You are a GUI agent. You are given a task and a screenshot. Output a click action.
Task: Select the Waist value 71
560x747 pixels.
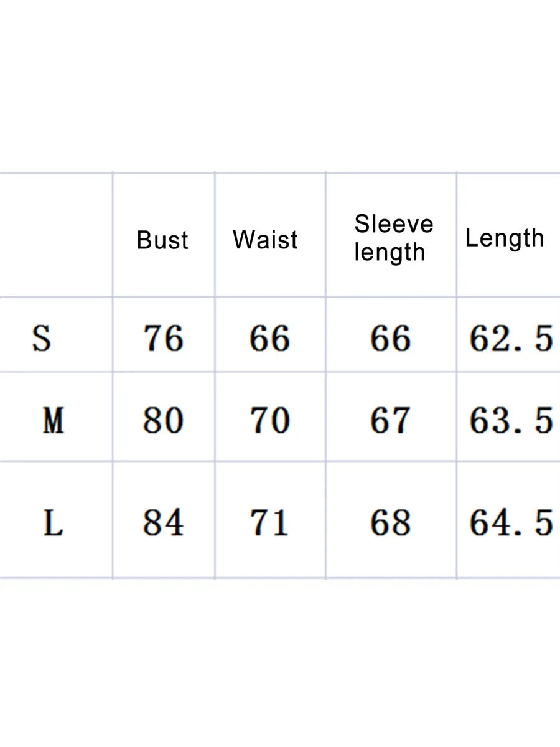[269, 523]
